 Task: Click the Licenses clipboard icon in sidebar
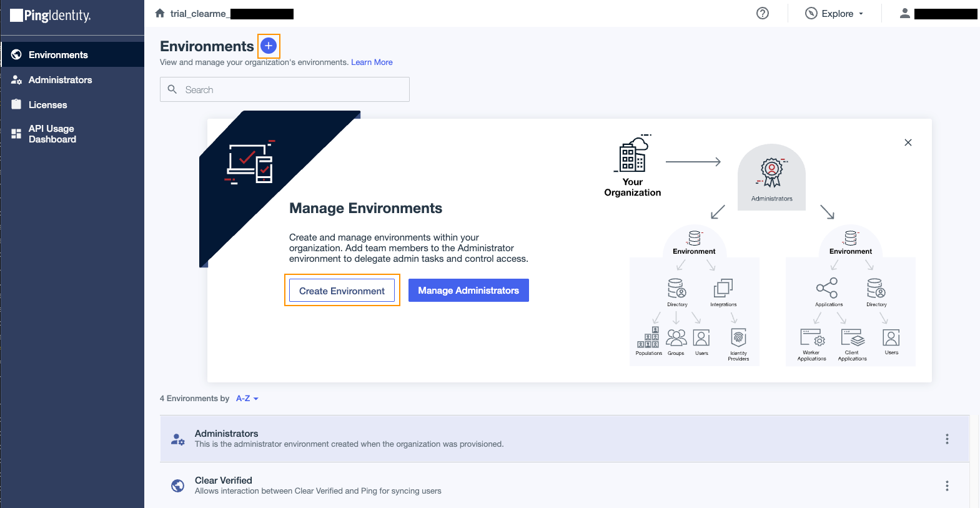click(16, 104)
